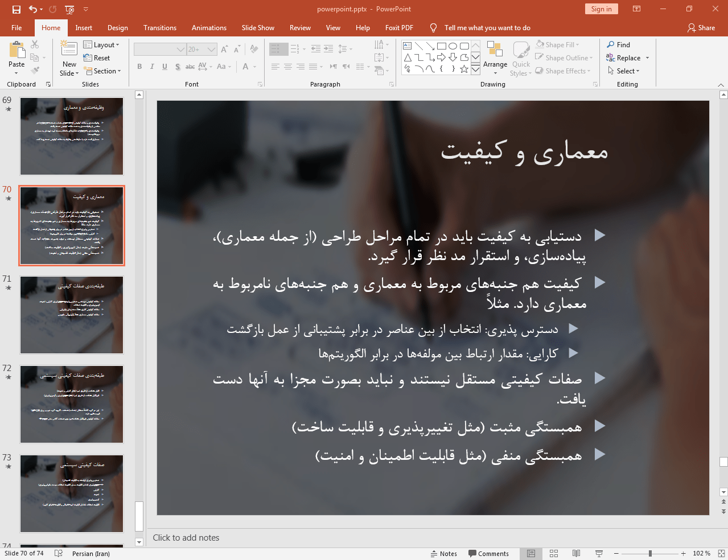Screen dimensions: 728x560
Task: Open the Transitions ribbon tab
Action: coord(160,27)
